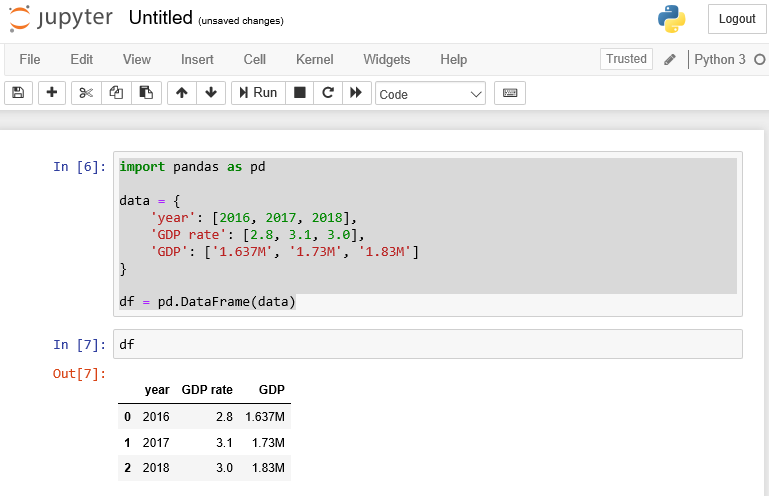Click inside the df input cell
This screenshot has width=769, height=496.
(x=428, y=344)
